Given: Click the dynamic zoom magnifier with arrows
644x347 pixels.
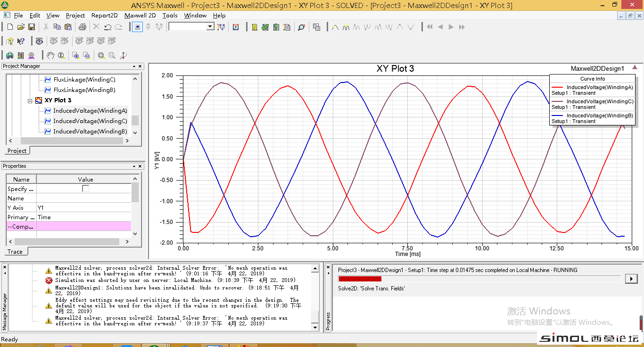Looking at the screenshot, I should pos(61,55).
